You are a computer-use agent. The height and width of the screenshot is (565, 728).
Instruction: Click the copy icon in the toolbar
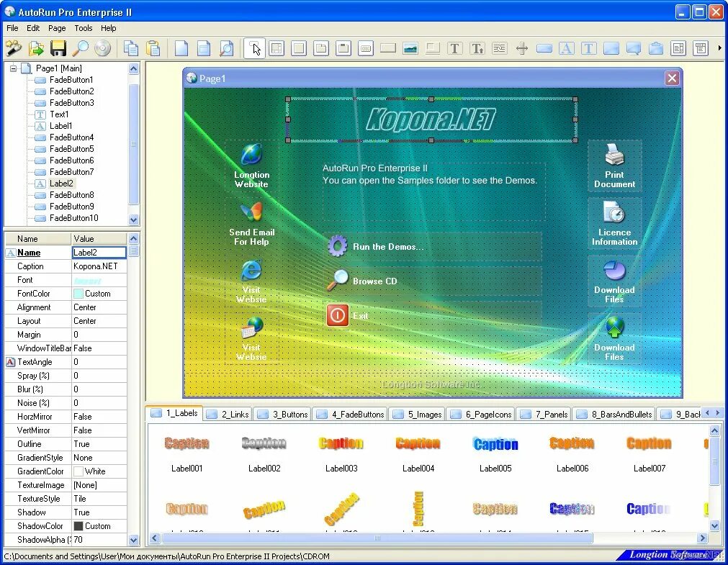point(131,48)
